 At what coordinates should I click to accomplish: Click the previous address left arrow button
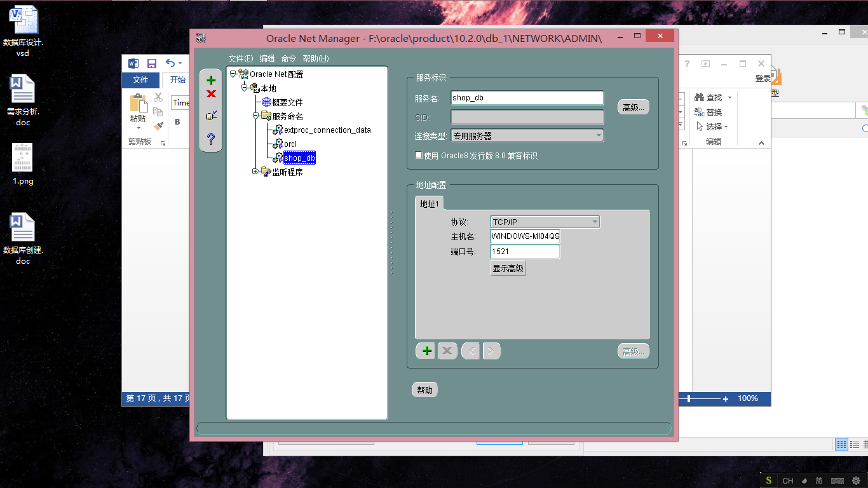click(x=470, y=351)
